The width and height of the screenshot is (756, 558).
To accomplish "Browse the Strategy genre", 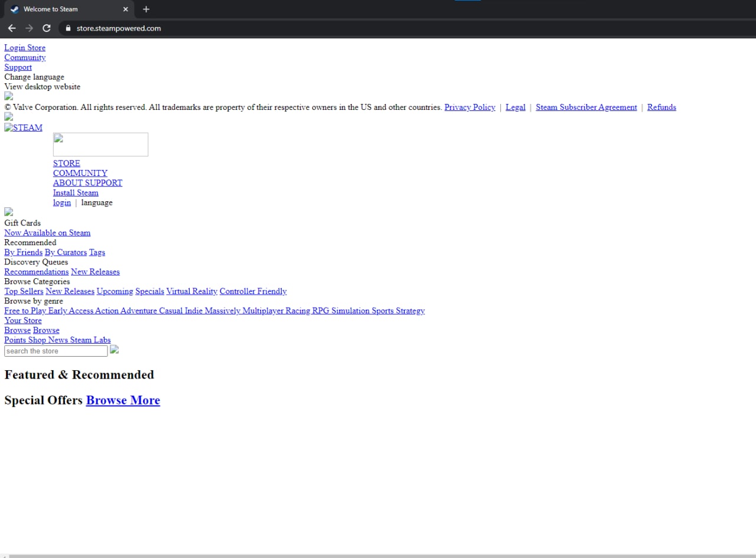I will (x=410, y=311).
